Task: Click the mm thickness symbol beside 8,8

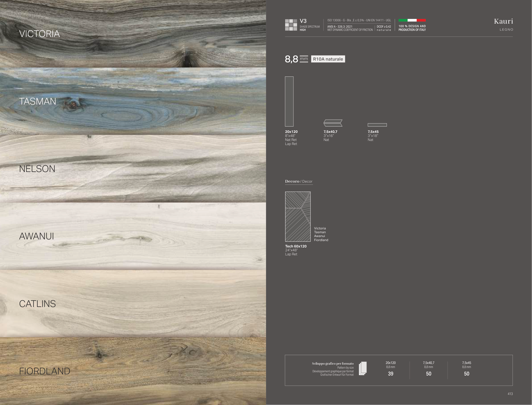Action: click(x=304, y=59)
